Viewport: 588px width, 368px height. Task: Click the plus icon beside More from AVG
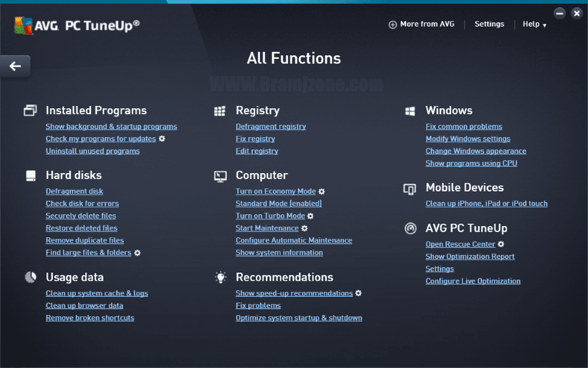[393, 25]
